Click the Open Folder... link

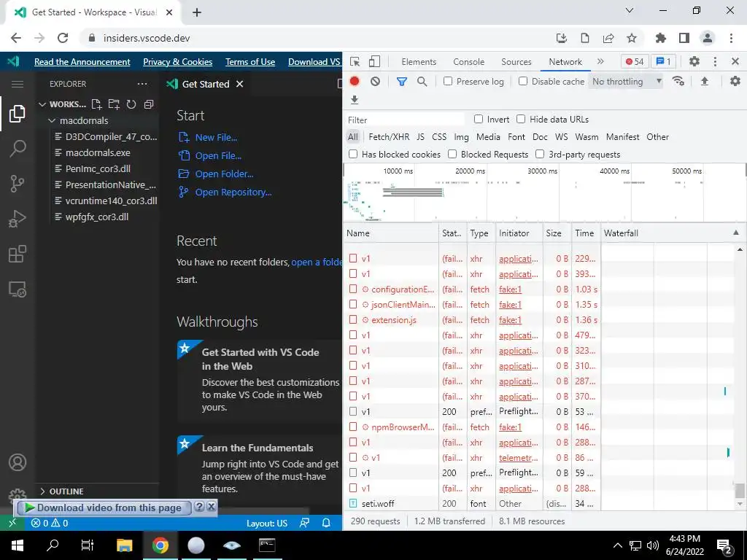224,174
